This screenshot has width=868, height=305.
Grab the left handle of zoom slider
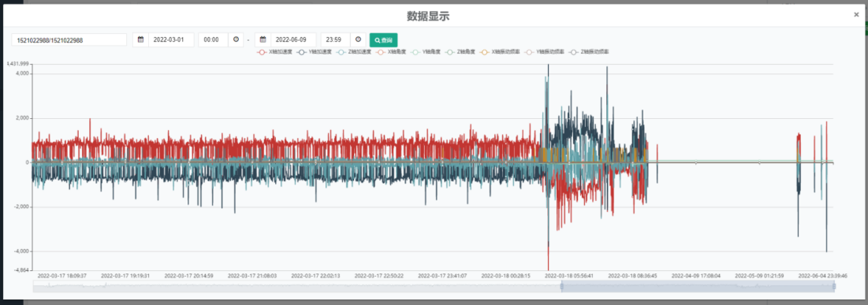561,286
